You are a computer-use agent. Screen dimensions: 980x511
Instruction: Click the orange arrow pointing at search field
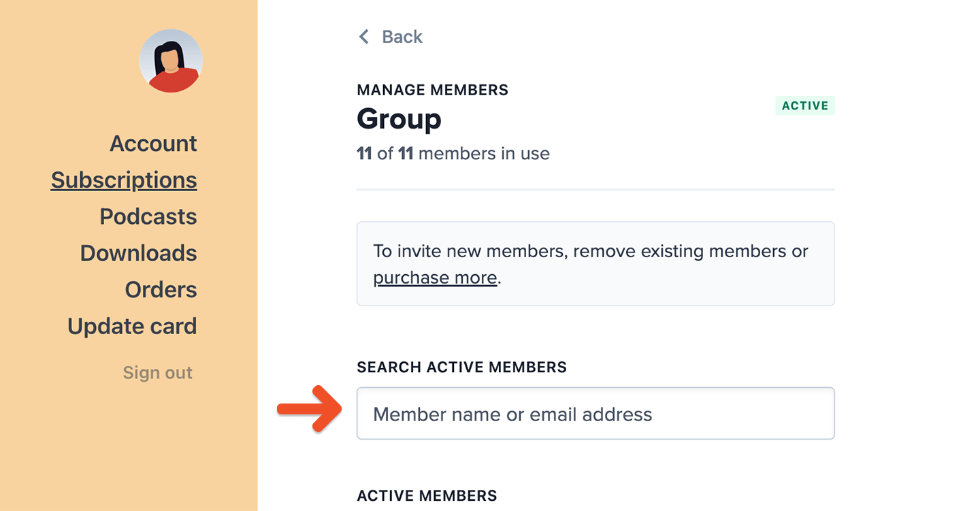[x=308, y=408]
